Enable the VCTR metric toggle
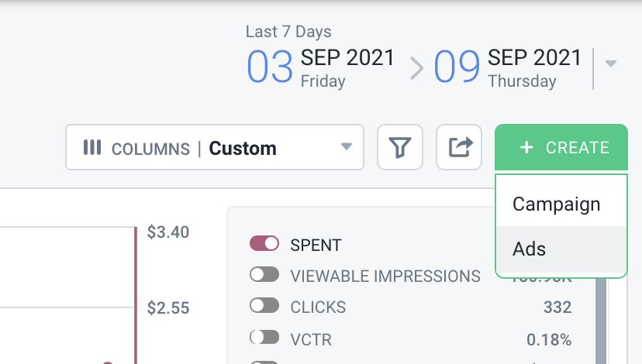Image resolution: width=642 pixels, height=364 pixels. [264, 338]
